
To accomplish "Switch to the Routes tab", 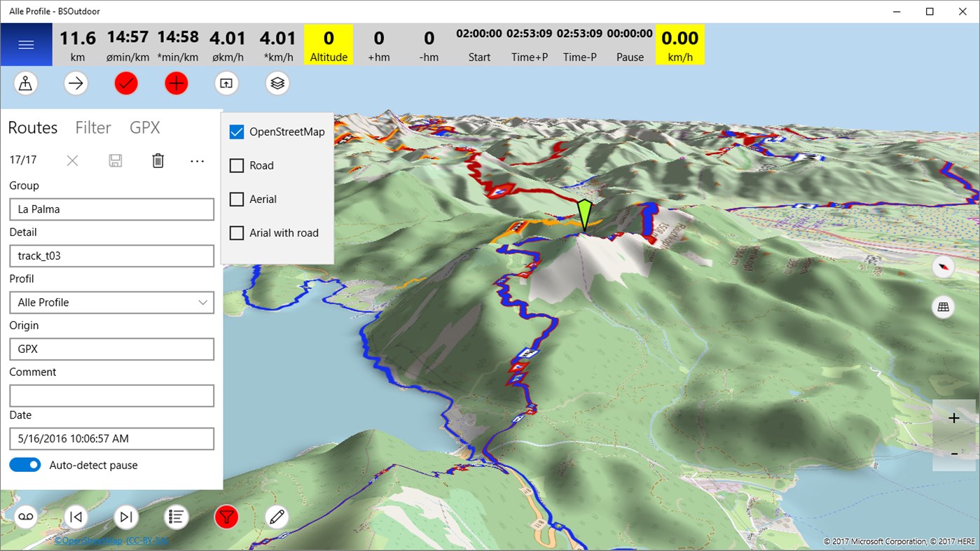I will [33, 127].
